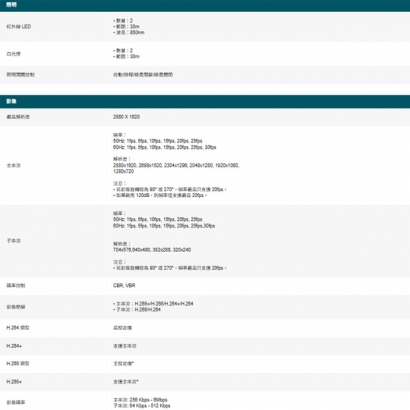The image size is (410, 410).
Task: Select the 2880 X 1620 value
Action: (126, 117)
